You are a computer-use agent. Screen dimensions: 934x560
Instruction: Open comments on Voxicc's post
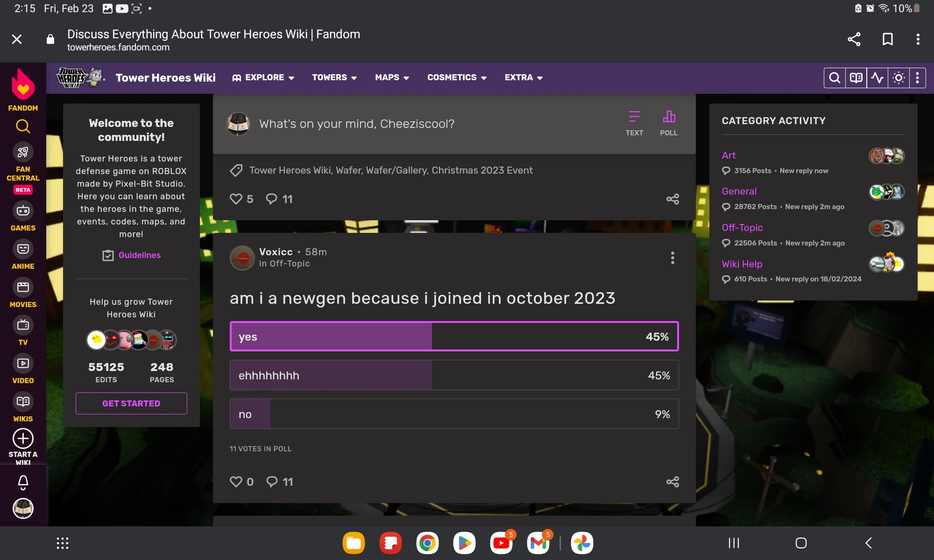click(x=279, y=482)
